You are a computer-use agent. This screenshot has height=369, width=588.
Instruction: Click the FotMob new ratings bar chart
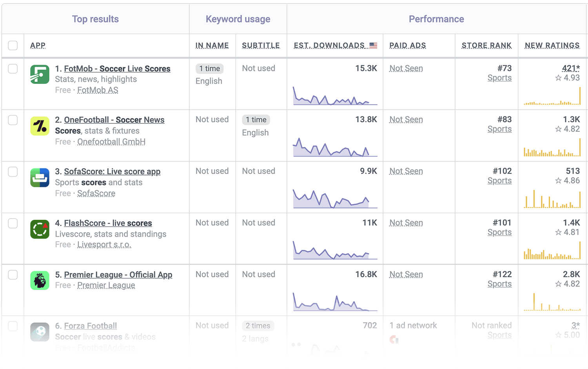pos(552,96)
